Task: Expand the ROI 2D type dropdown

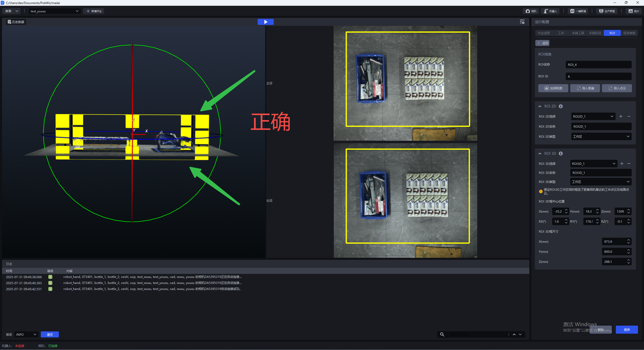Action: pyautogui.click(x=601, y=136)
